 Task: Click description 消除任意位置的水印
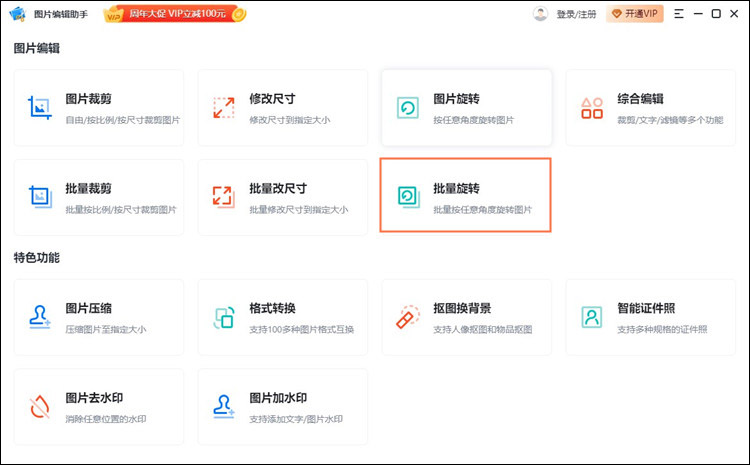tap(106, 419)
